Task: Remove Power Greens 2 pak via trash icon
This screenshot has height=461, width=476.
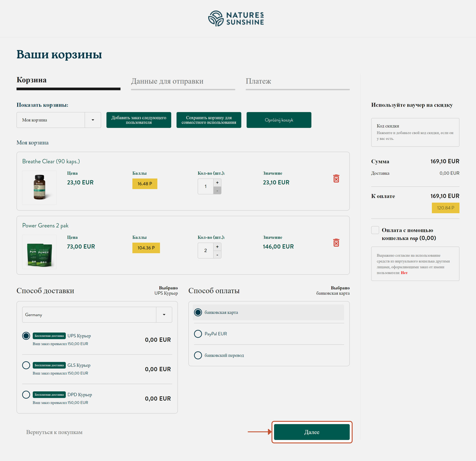Action: (x=336, y=243)
